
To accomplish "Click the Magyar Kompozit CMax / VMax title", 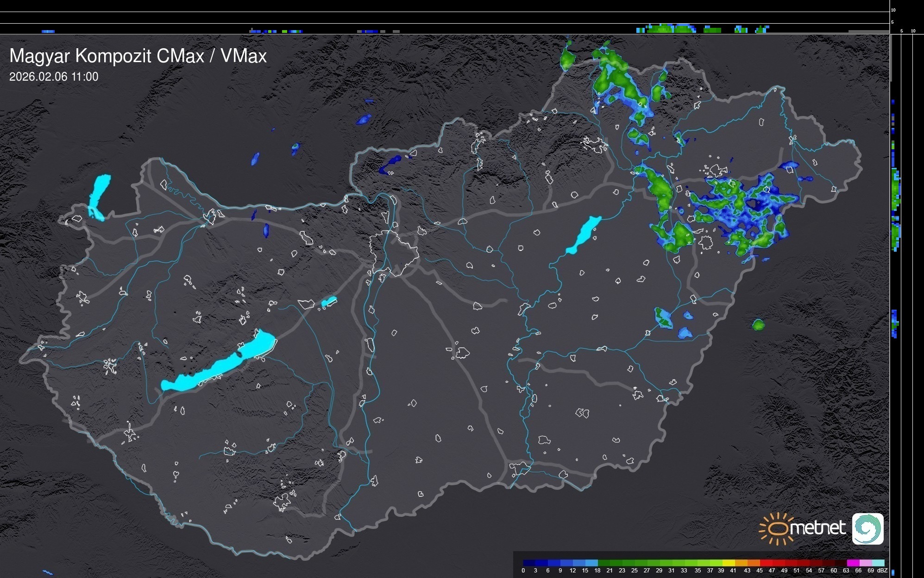I will pos(138,56).
